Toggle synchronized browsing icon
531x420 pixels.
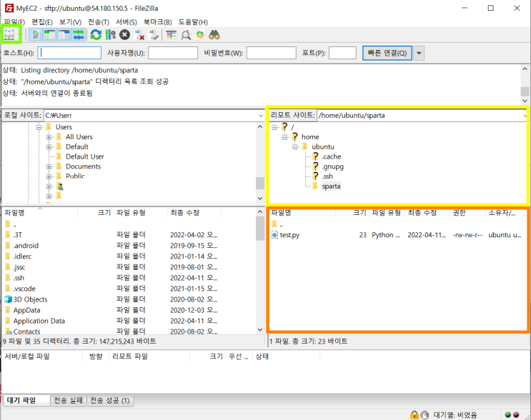coord(200,35)
